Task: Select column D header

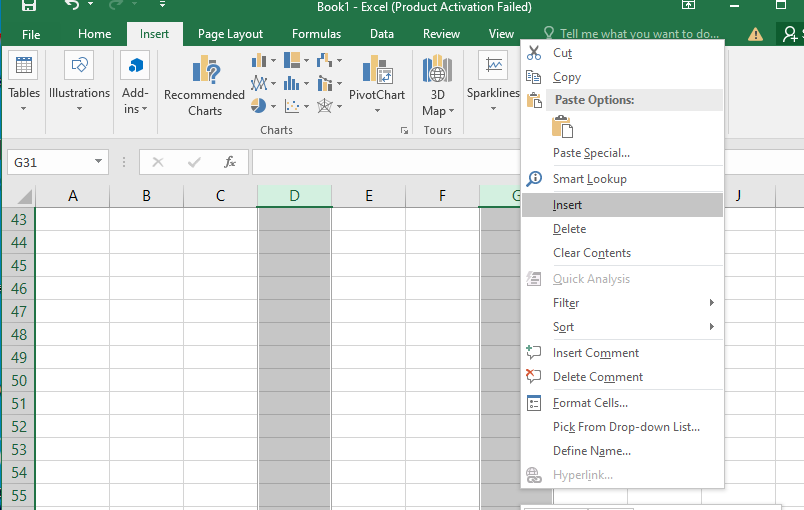Action: click(x=294, y=196)
